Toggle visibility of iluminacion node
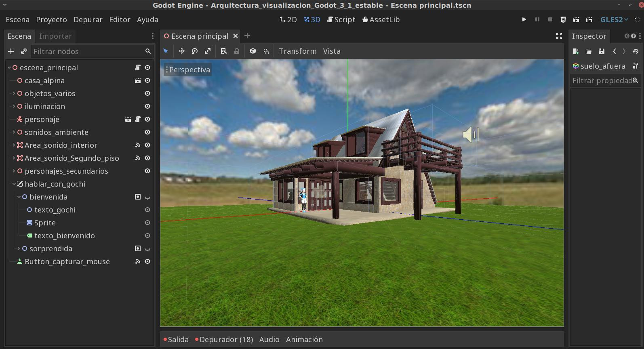The height and width of the screenshot is (349, 644). tap(147, 106)
